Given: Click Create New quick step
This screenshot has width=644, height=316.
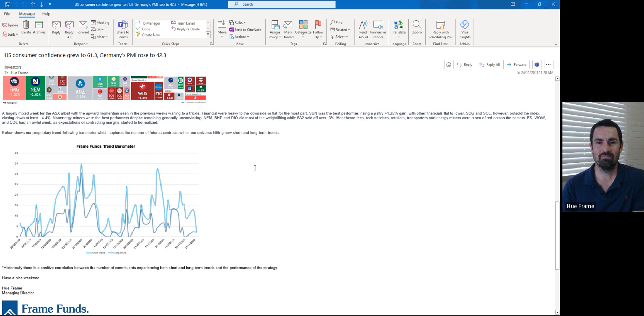Looking at the screenshot, I should tap(148, 35).
